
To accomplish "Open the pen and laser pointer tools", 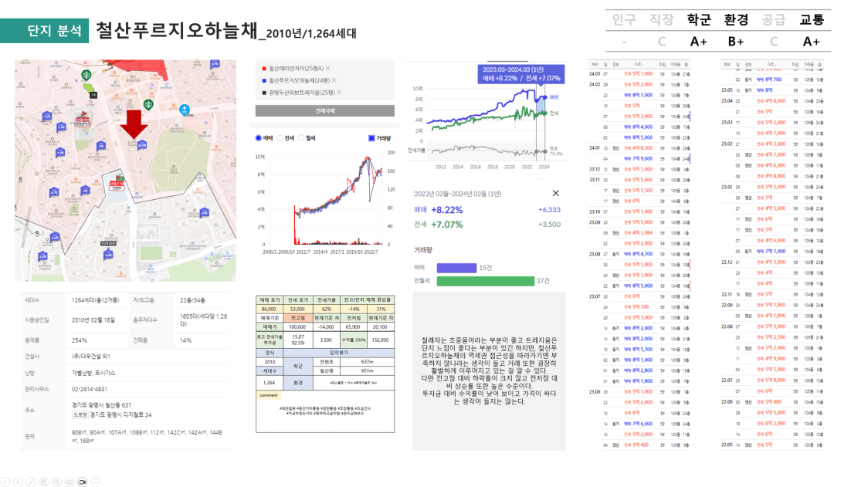I will click(31, 482).
